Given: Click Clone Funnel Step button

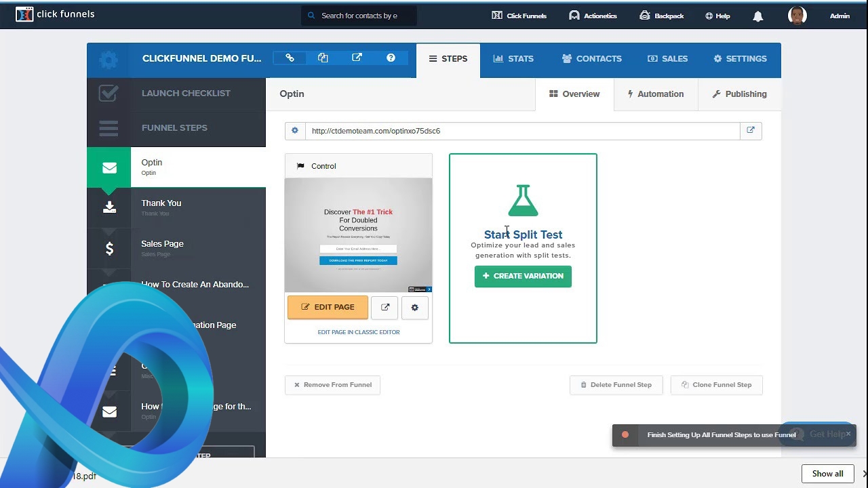Looking at the screenshot, I should (717, 385).
